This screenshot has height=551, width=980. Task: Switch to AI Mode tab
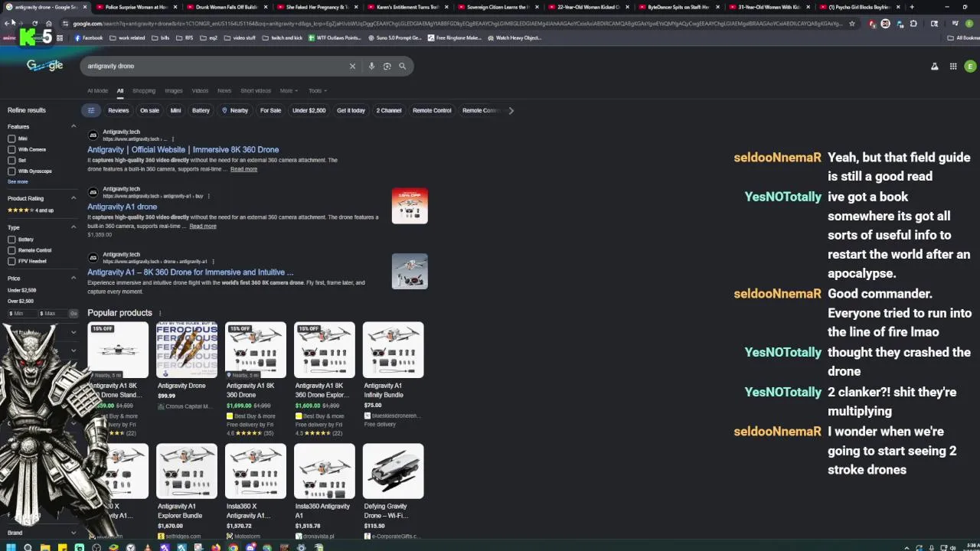point(97,90)
